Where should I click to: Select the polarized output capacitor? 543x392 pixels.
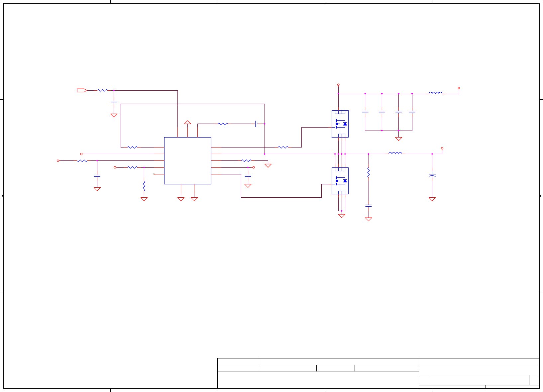[x=432, y=175]
